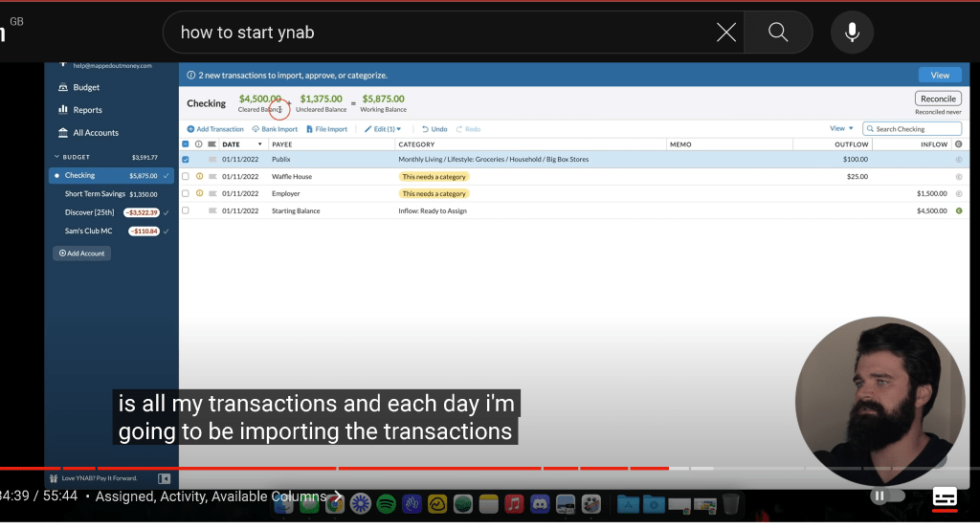980x529 pixels.
Task: Open the All Accounts bank icon
Action: click(x=63, y=132)
